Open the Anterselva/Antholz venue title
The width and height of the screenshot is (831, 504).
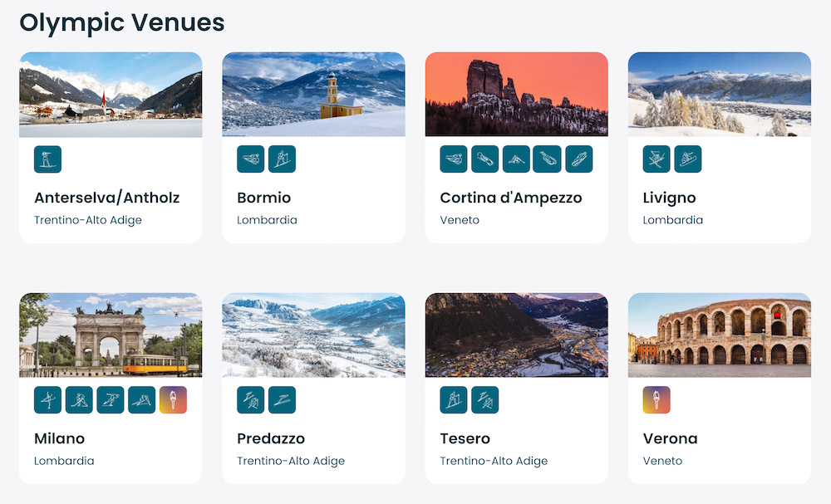[107, 198]
